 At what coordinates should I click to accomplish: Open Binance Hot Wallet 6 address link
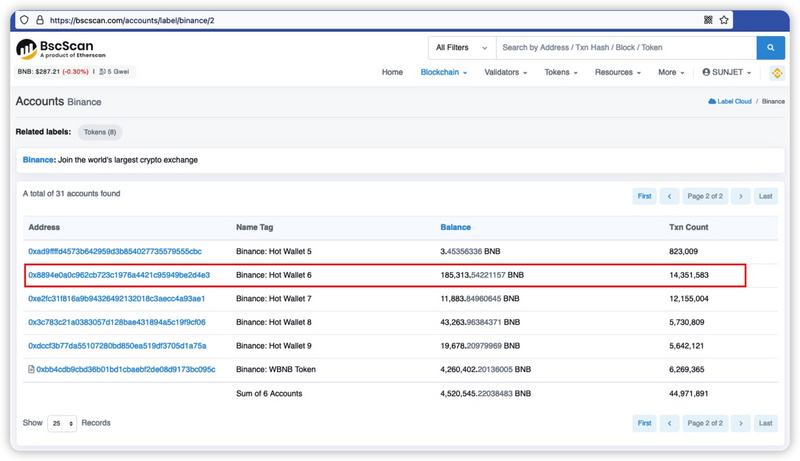(x=119, y=275)
